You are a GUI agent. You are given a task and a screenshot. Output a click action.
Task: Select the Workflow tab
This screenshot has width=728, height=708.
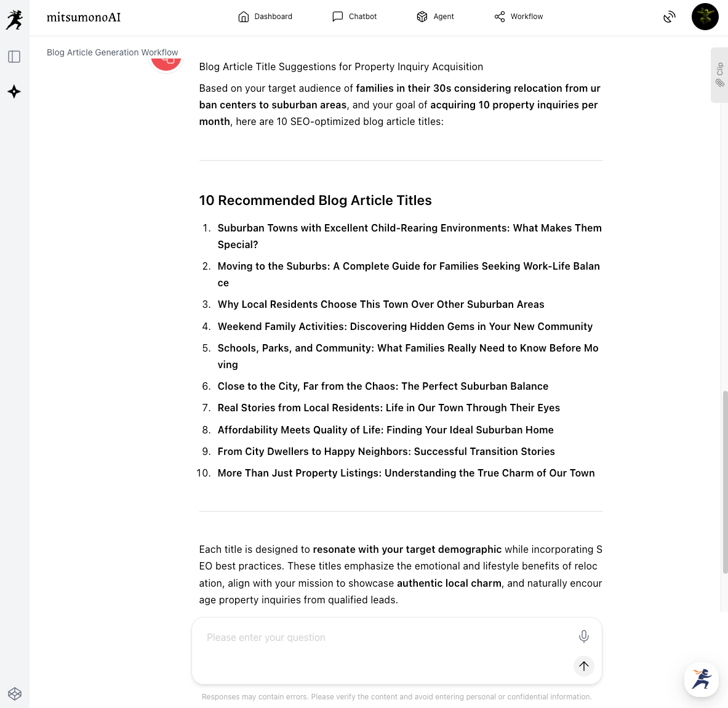click(x=519, y=17)
